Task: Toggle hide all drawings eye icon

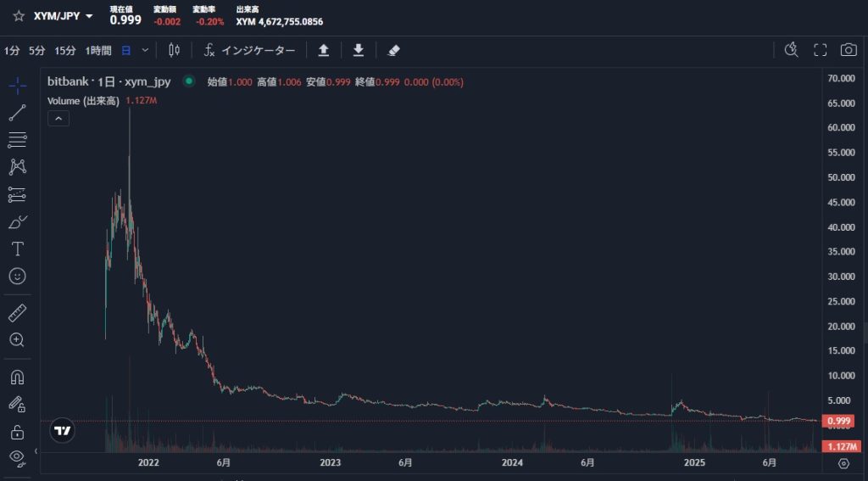Action: coord(17,457)
